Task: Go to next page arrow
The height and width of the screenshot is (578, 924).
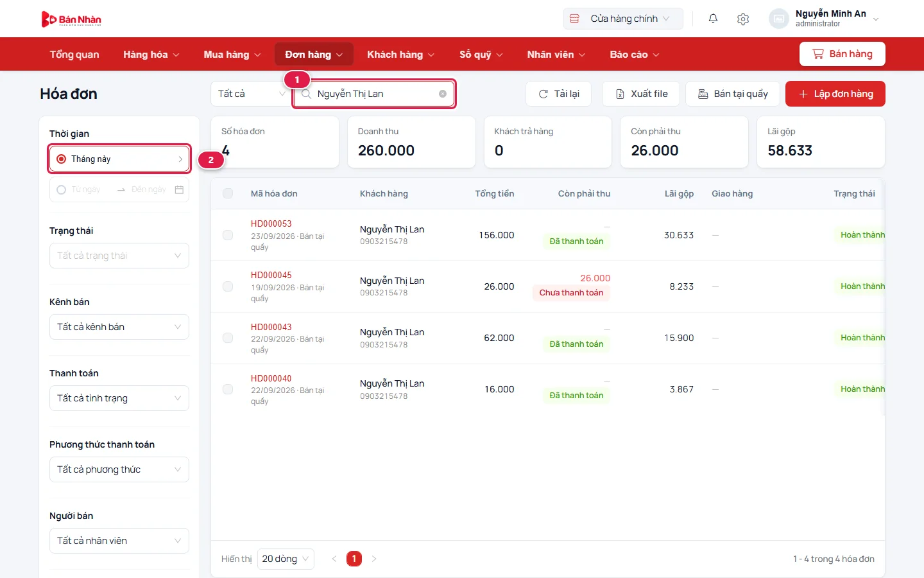Action: tap(374, 559)
